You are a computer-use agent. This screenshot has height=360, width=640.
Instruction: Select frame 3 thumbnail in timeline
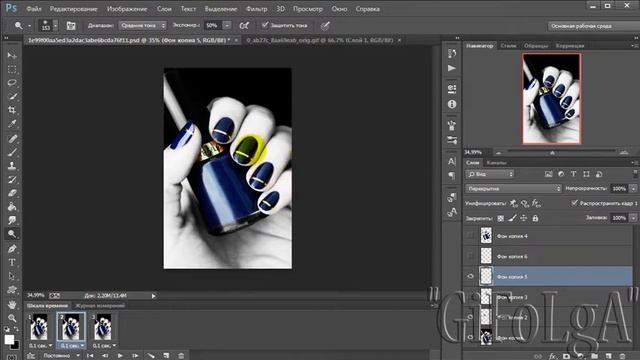tap(102, 327)
